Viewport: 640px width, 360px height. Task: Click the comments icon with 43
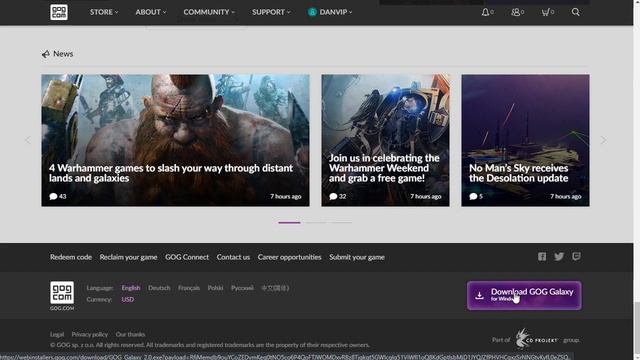[53, 196]
